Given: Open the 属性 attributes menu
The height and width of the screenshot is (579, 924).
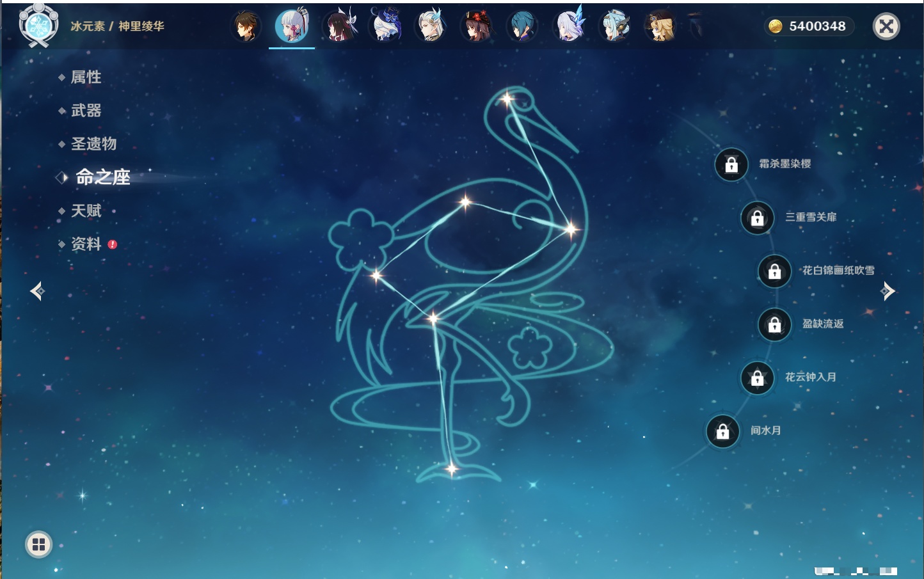Looking at the screenshot, I should [86, 77].
